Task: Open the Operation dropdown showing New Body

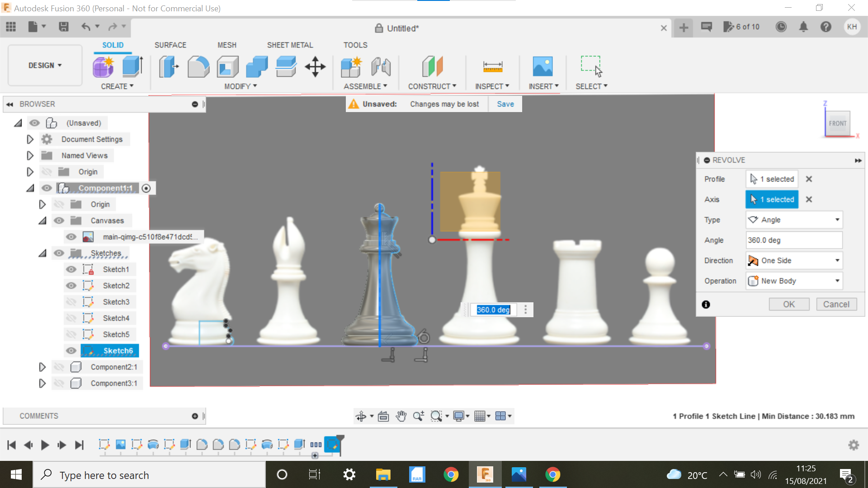Action: coord(836,281)
